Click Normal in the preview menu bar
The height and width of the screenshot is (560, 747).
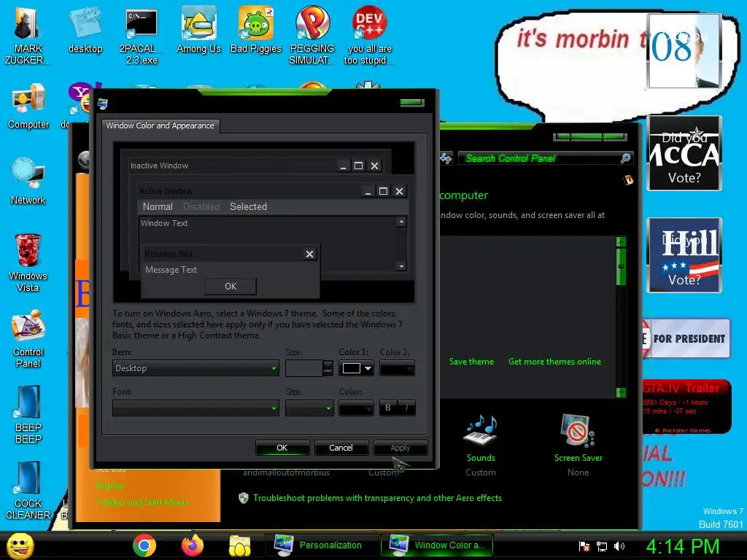click(158, 206)
